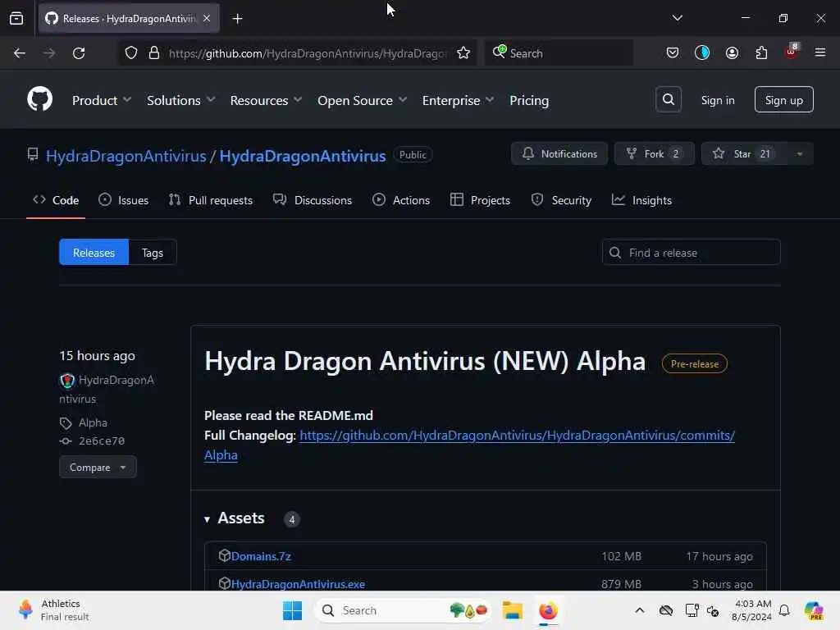Screen dimensions: 840x630
Task: Open the browser extensions puzzle icon
Action: point(761,53)
